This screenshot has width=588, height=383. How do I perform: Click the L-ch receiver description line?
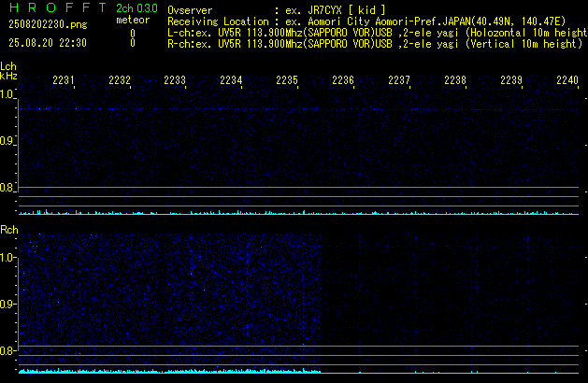(378, 33)
